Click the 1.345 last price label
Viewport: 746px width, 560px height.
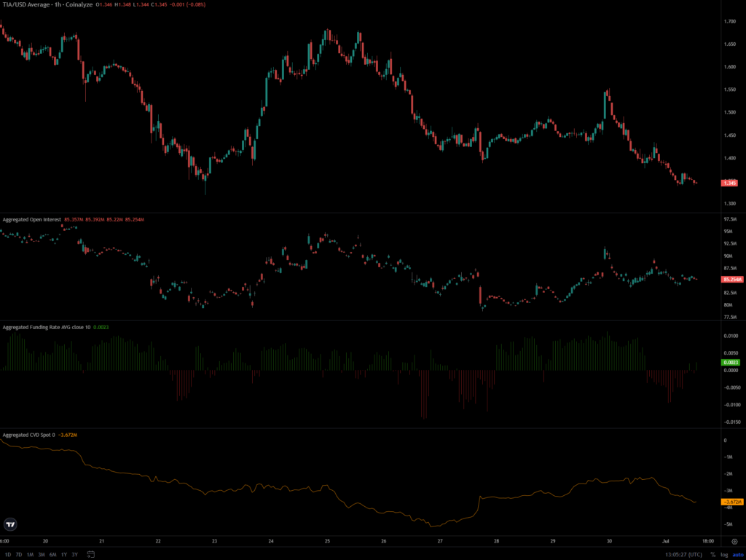point(729,183)
